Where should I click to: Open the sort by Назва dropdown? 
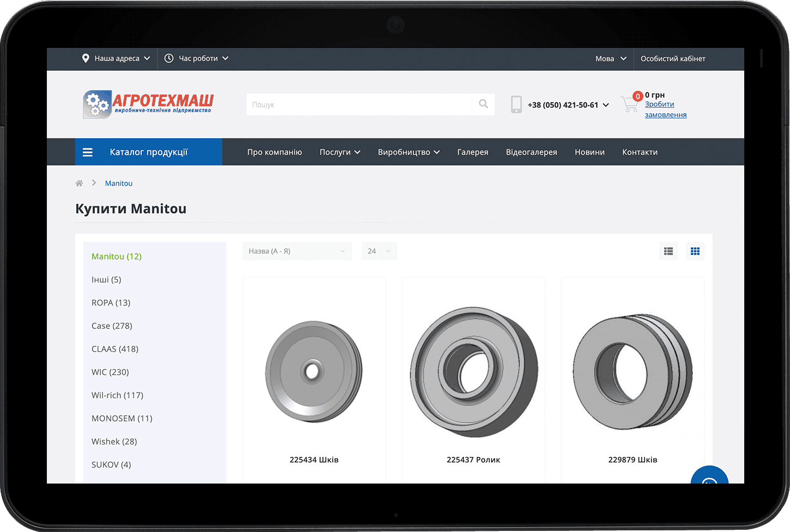(x=297, y=251)
